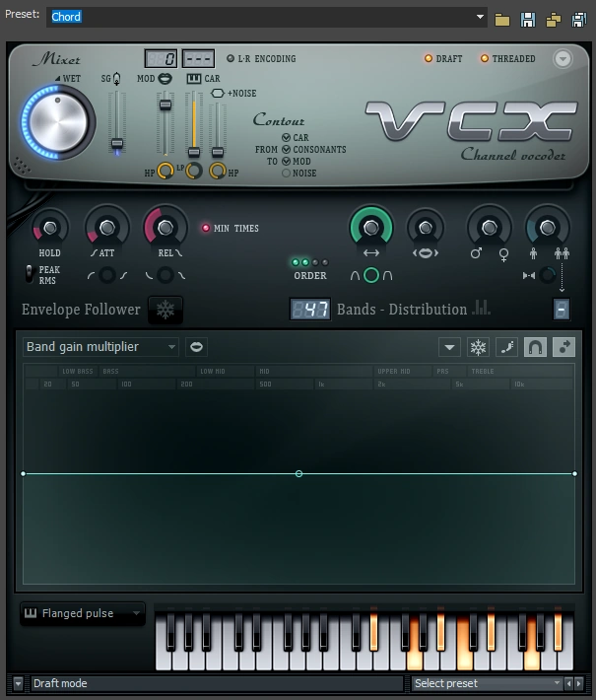Image resolution: width=596 pixels, height=700 pixels.
Task: Click the Hold knob
Action: pyautogui.click(x=50, y=228)
